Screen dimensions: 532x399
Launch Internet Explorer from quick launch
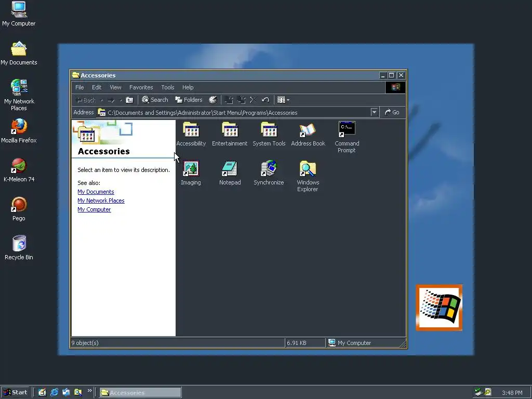tap(54, 393)
